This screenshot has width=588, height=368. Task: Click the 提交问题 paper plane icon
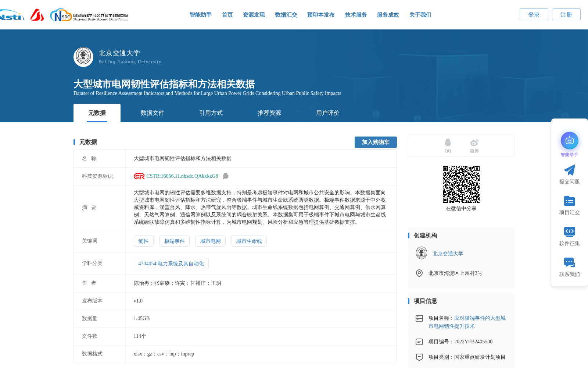pyautogui.click(x=570, y=170)
